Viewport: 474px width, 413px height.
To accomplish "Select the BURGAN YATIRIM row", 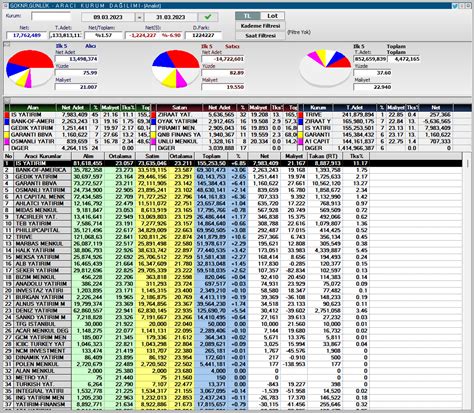I will point(233,297).
